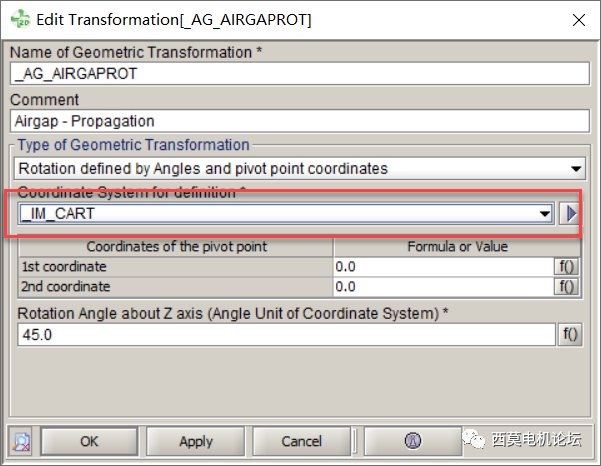The width and height of the screenshot is (601, 466).
Task: Click Apply to apply the transformation
Action: point(196,441)
